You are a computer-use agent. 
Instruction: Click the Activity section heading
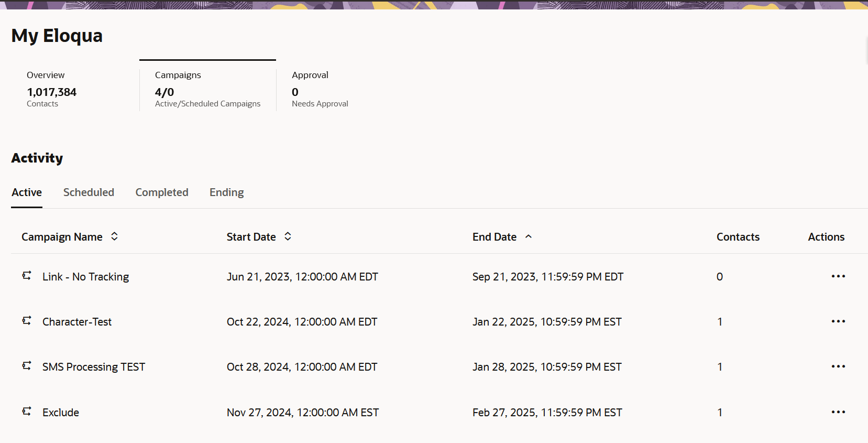click(x=37, y=158)
